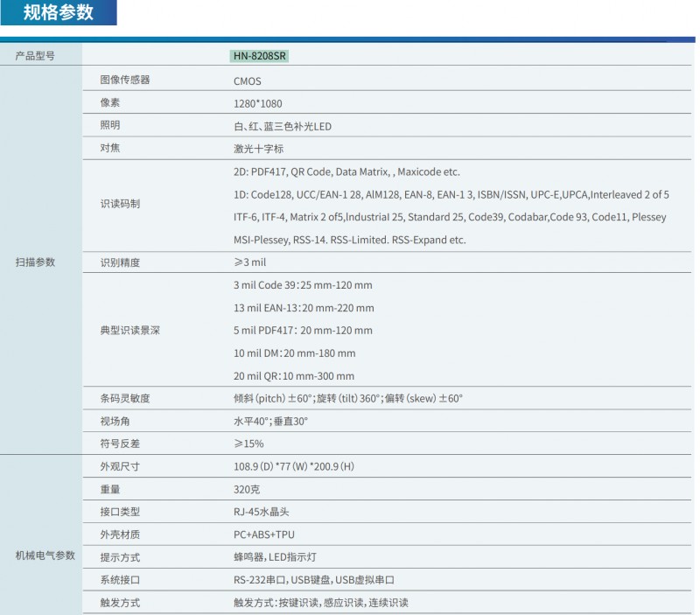Image resolution: width=700 pixels, height=615 pixels.
Task: Select the 2D: PDF417, QR Code line
Action: 346,172
